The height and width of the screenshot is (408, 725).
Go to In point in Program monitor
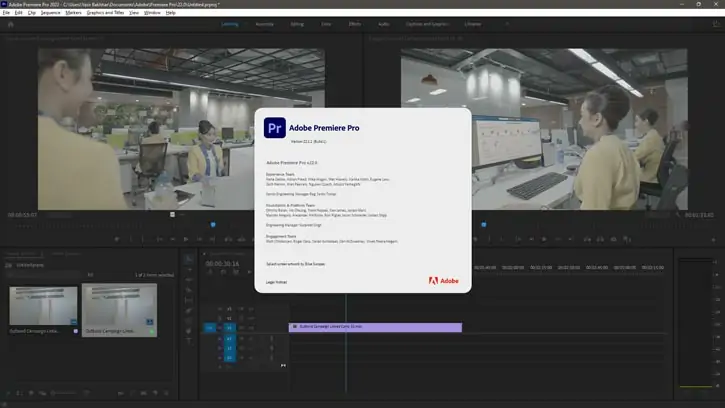point(518,239)
